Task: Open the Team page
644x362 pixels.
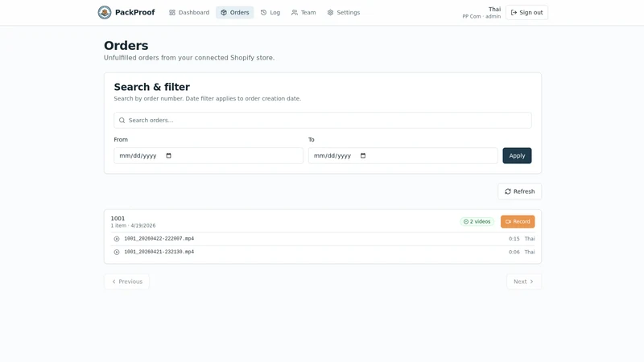Action: pyautogui.click(x=303, y=12)
